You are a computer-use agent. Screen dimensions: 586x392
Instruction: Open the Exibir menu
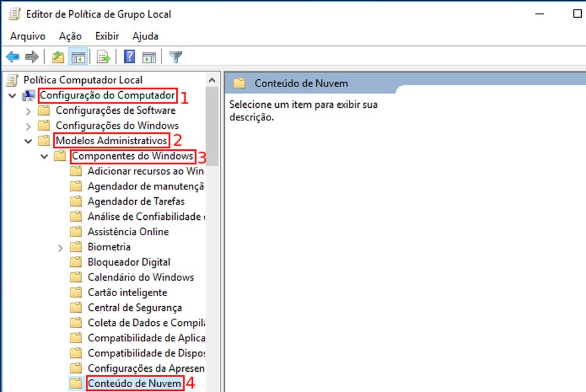click(x=107, y=36)
